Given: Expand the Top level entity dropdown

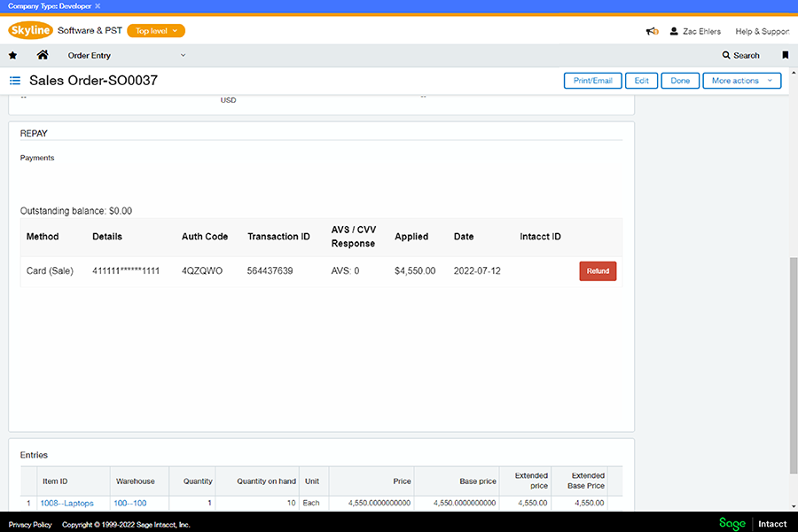Looking at the screenshot, I should point(156,31).
